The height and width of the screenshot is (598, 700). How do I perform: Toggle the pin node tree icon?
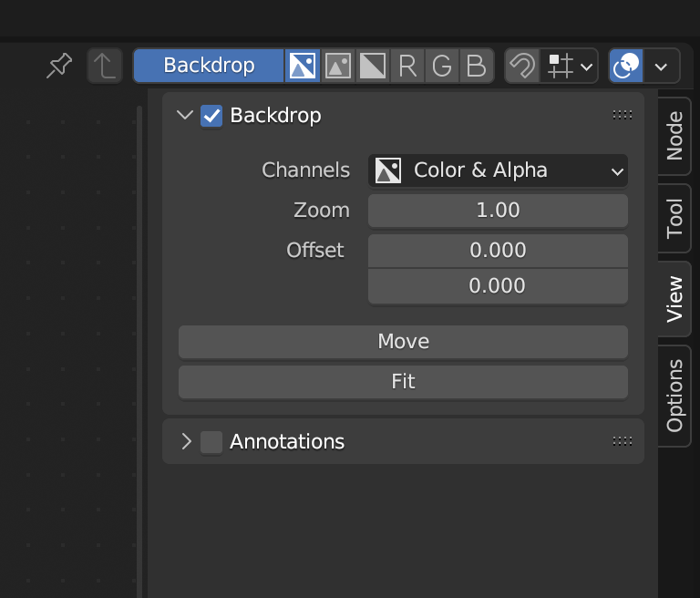coord(59,67)
